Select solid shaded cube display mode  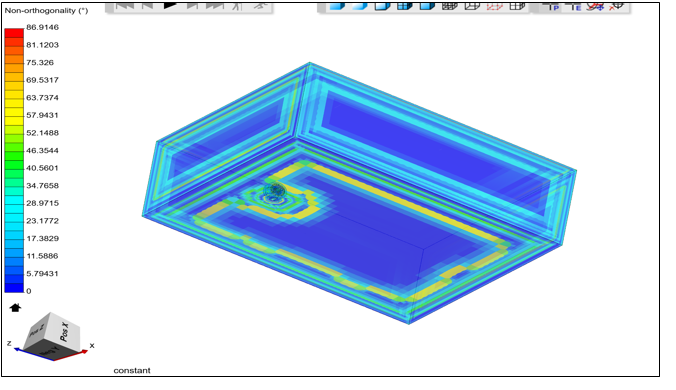tap(338, 6)
